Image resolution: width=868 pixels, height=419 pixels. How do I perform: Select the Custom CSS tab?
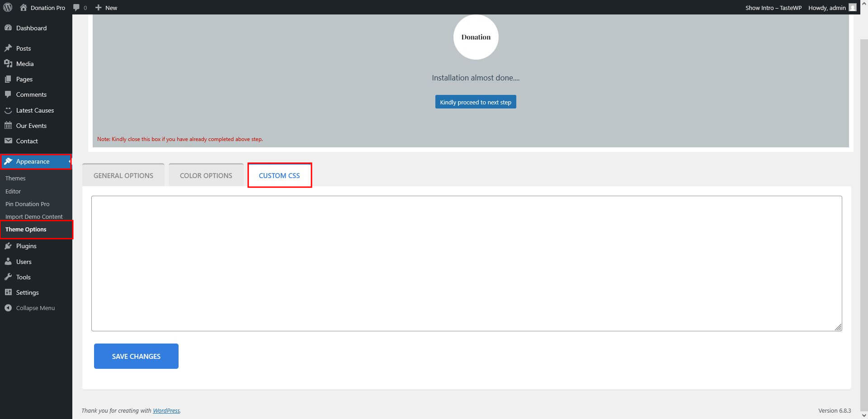click(x=279, y=175)
